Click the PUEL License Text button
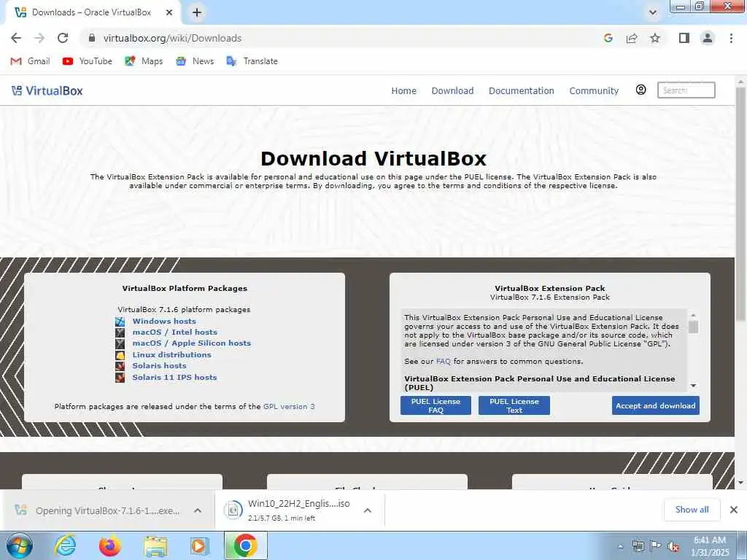This screenshot has width=747, height=560. point(514,405)
